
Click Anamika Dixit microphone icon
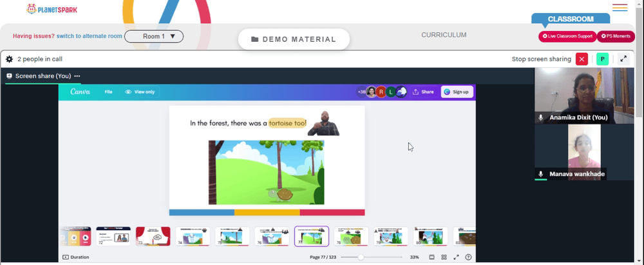point(541,118)
